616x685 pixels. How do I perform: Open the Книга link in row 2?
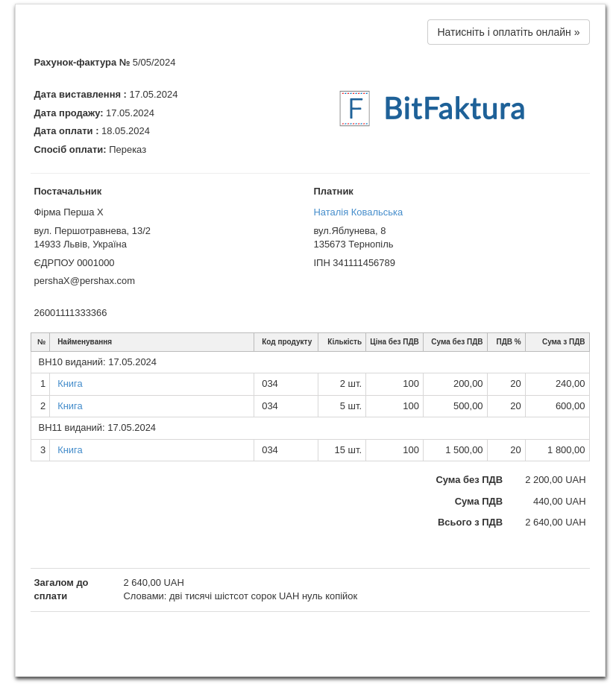(x=70, y=406)
